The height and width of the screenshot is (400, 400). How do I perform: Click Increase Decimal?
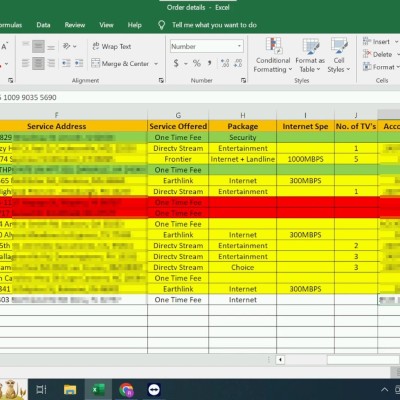point(225,63)
